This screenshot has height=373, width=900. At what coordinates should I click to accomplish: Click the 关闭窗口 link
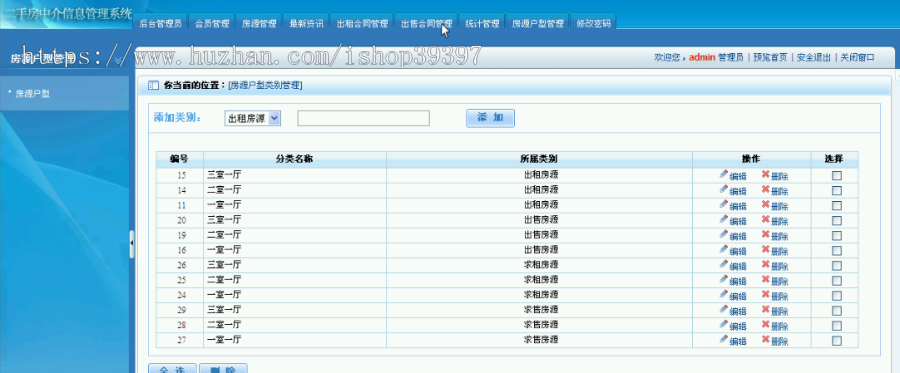(x=858, y=57)
